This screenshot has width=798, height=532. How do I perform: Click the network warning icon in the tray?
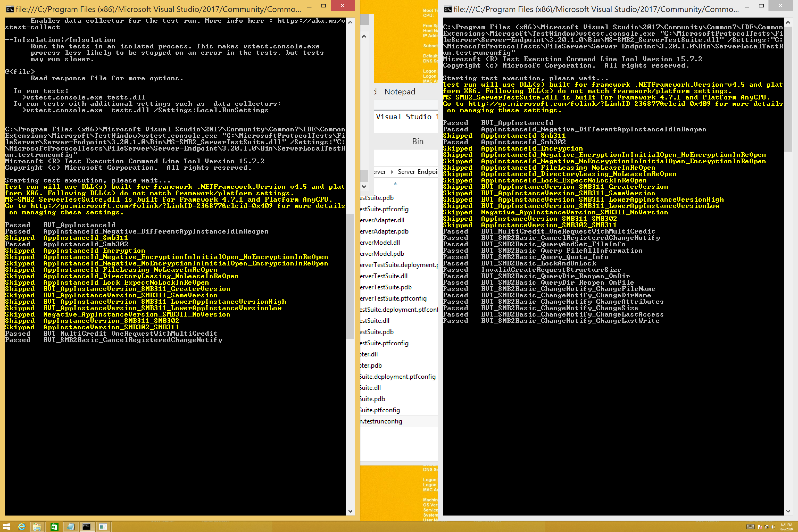tap(767, 527)
